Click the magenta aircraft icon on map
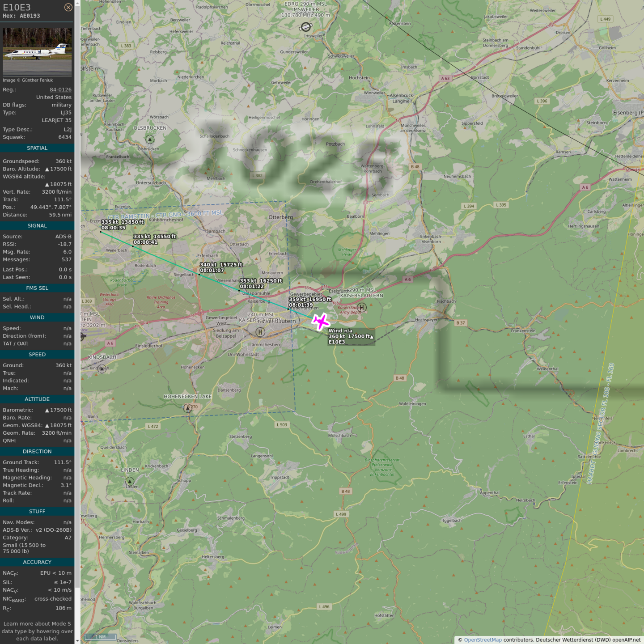 click(x=320, y=322)
